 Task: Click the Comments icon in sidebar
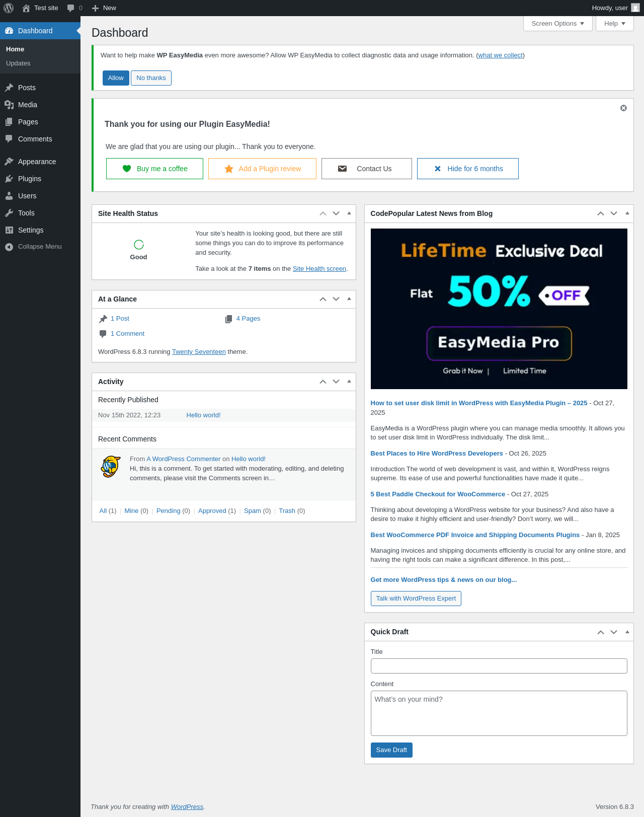point(9,139)
